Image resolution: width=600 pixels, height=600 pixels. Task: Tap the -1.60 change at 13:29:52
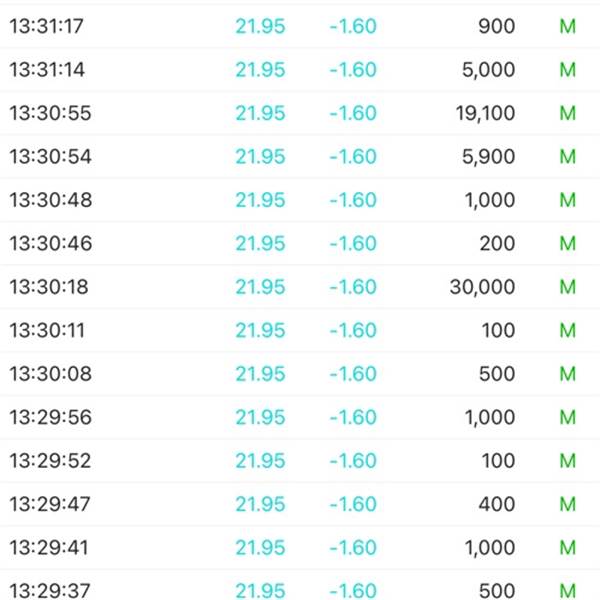pyautogui.click(x=353, y=460)
